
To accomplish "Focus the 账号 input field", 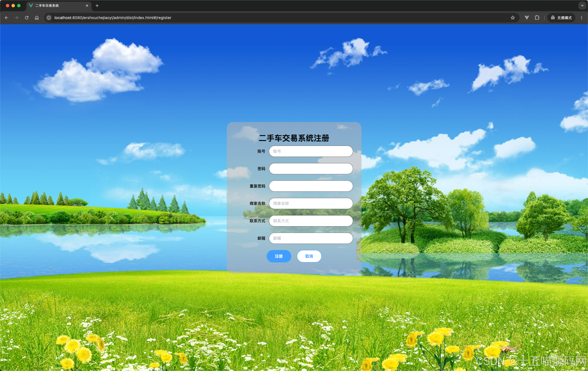I will 311,151.
